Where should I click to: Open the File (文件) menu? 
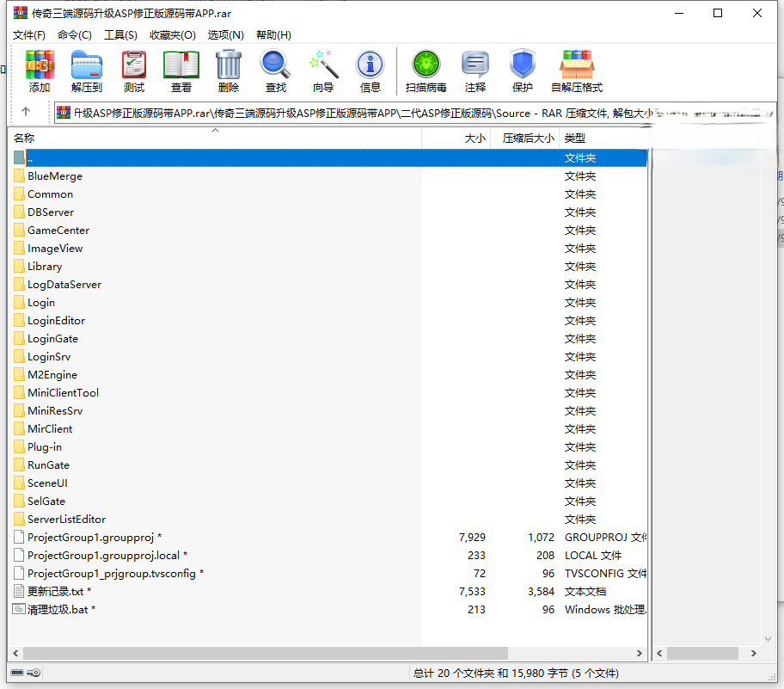pos(29,34)
